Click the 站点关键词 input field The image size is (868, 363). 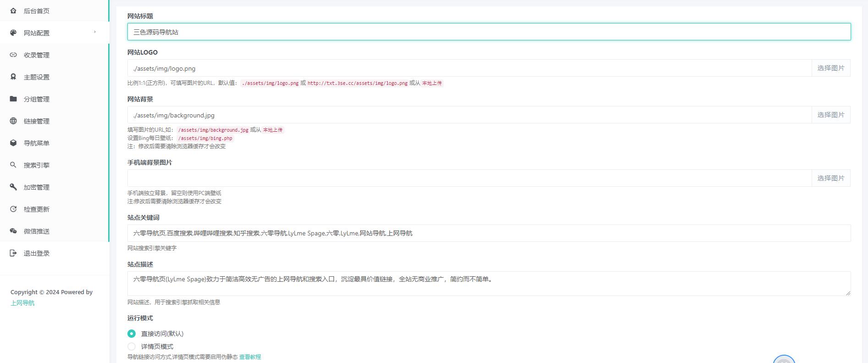coord(489,233)
